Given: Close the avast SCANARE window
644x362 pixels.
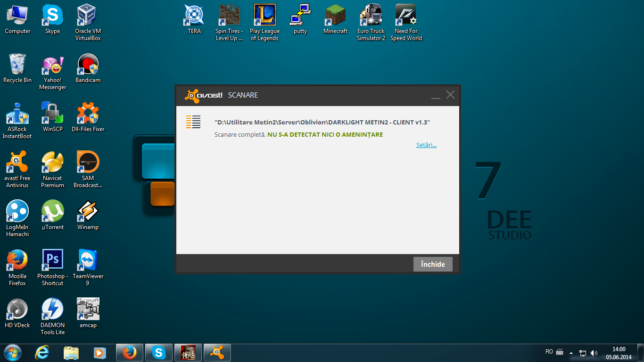Looking at the screenshot, I should [450, 95].
